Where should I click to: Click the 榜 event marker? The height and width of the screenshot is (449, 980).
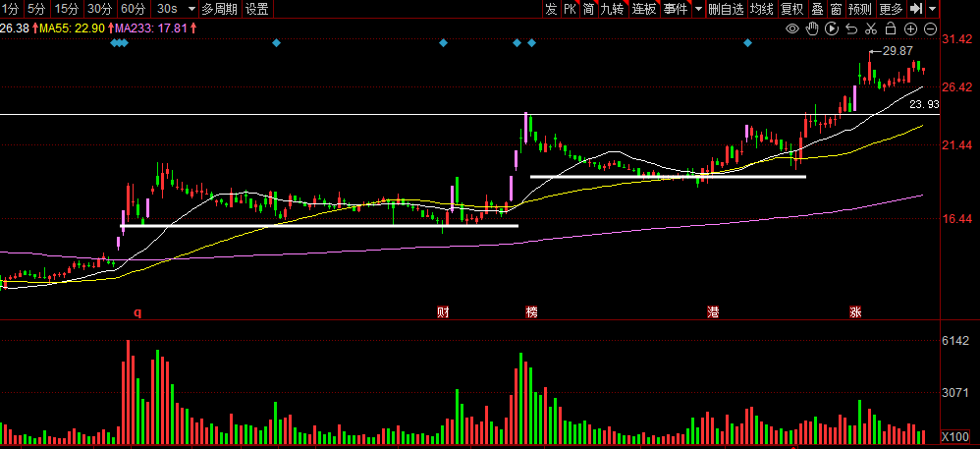[x=532, y=312]
